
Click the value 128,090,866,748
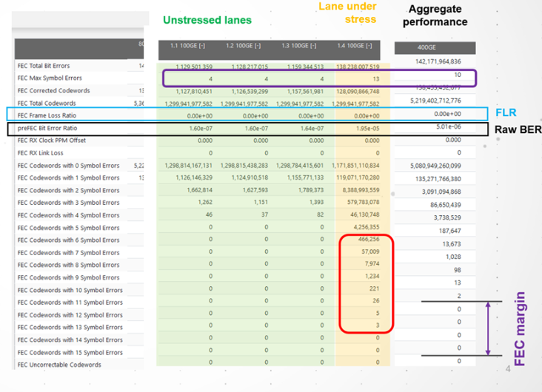point(358,92)
